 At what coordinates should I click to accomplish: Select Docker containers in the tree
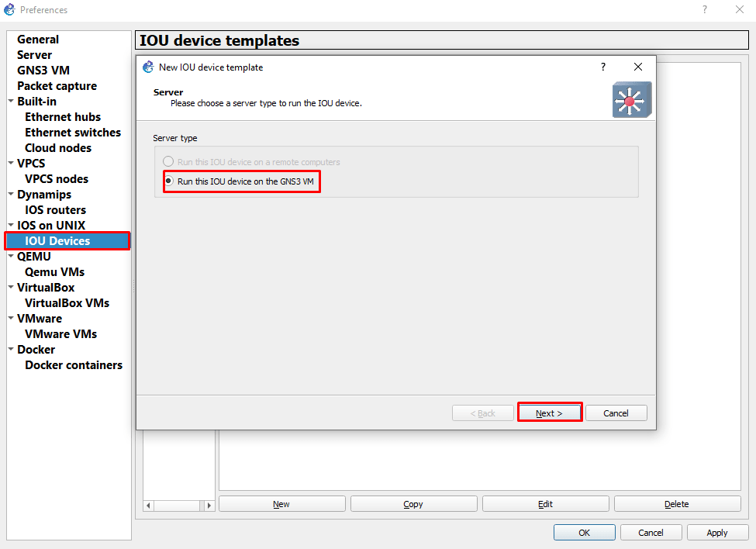(74, 365)
